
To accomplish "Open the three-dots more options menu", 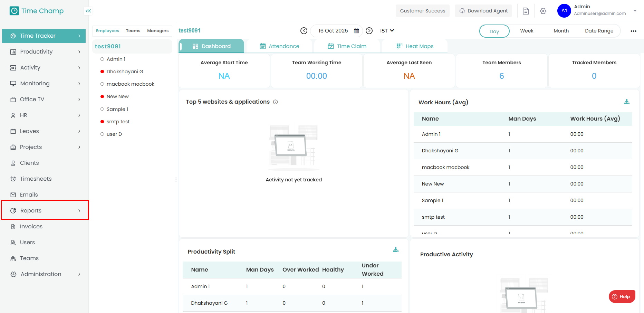I will click(633, 31).
